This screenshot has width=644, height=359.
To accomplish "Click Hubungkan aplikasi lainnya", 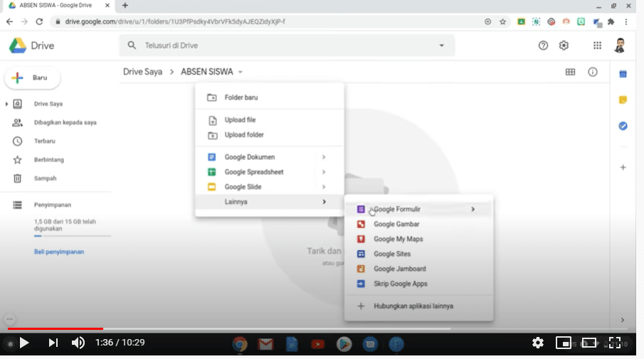I will click(418, 306).
